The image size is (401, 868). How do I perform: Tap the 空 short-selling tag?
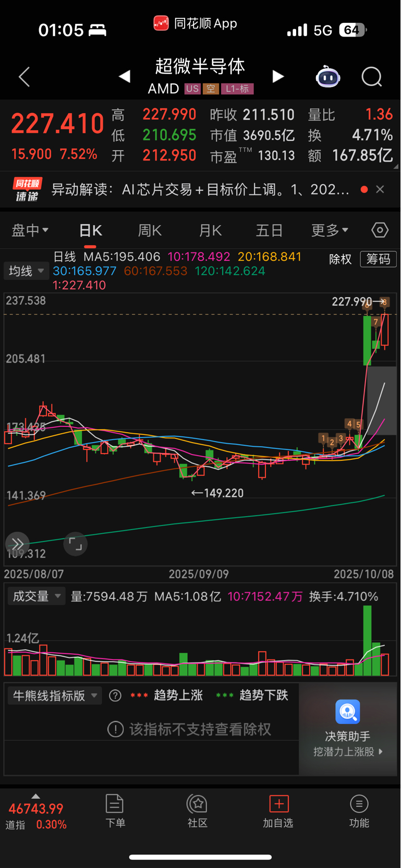[211, 89]
